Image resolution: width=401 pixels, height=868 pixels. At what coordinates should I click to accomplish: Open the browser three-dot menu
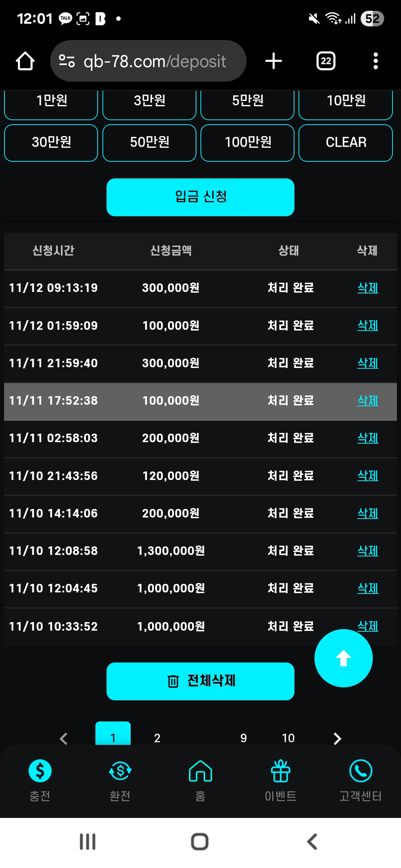pyautogui.click(x=375, y=61)
